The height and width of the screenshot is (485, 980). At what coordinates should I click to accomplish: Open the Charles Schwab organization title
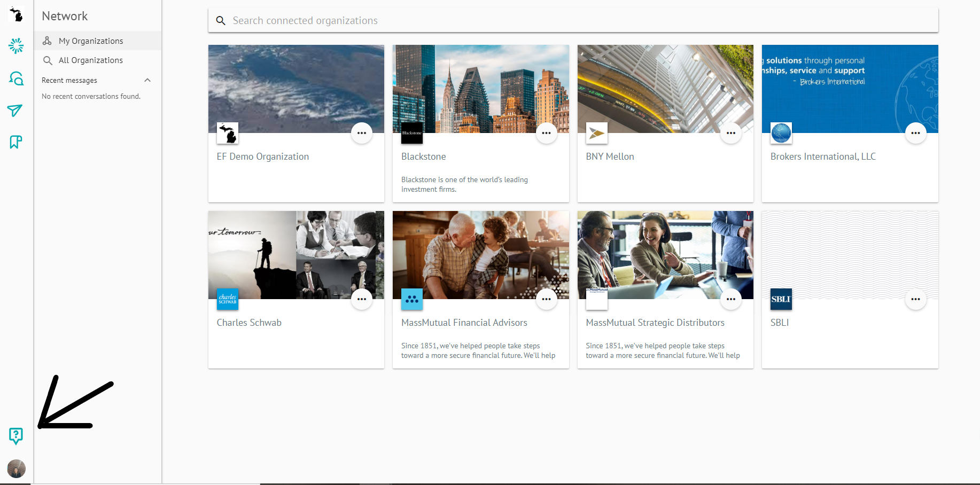[x=249, y=323]
